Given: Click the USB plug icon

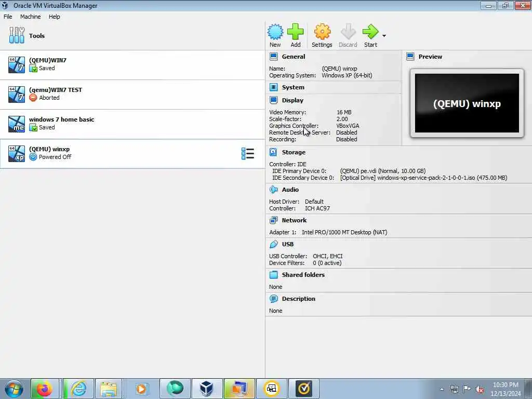Looking at the screenshot, I should click(x=273, y=244).
